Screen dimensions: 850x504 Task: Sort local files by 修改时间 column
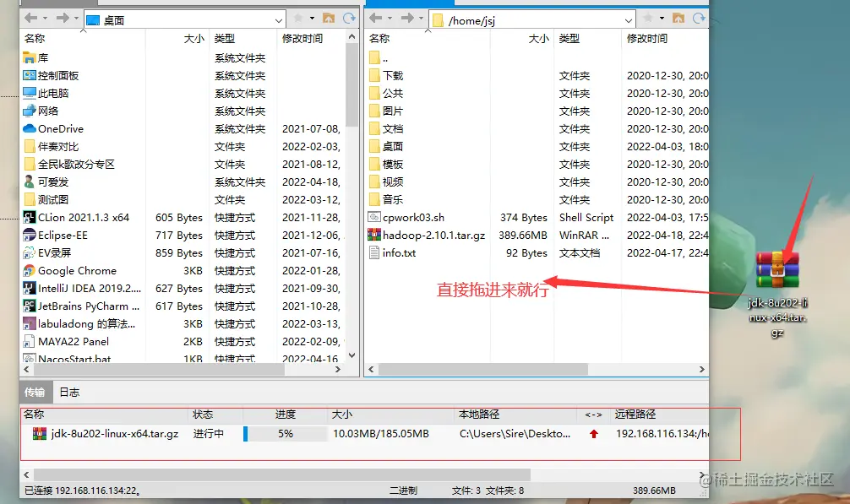tap(302, 39)
